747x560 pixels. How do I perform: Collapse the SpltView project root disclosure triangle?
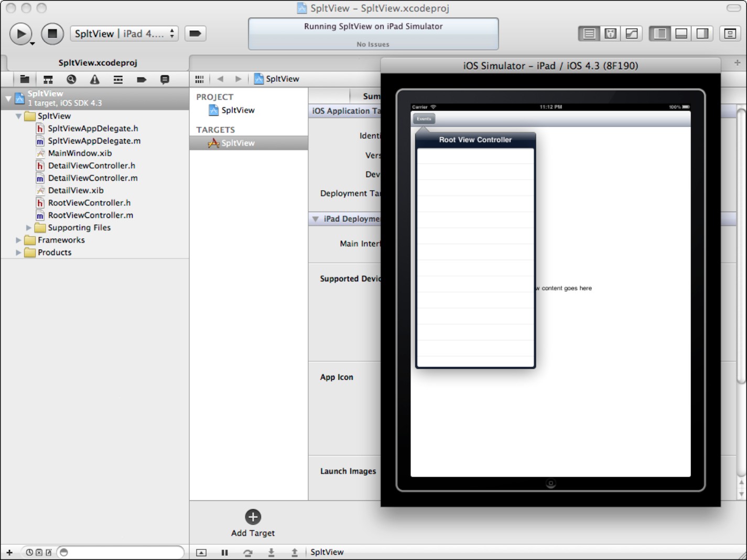click(x=8, y=98)
